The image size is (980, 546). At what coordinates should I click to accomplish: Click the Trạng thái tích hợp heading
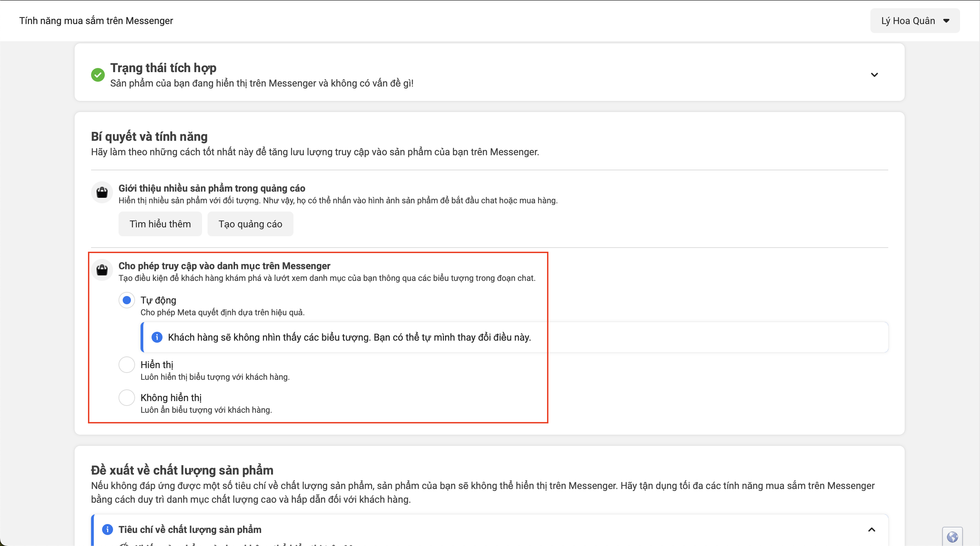[163, 68]
